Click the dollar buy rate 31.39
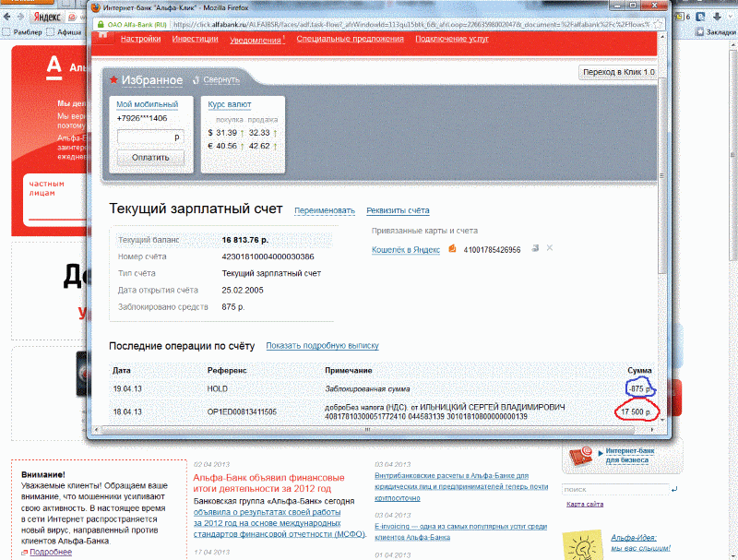 click(x=226, y=133)
